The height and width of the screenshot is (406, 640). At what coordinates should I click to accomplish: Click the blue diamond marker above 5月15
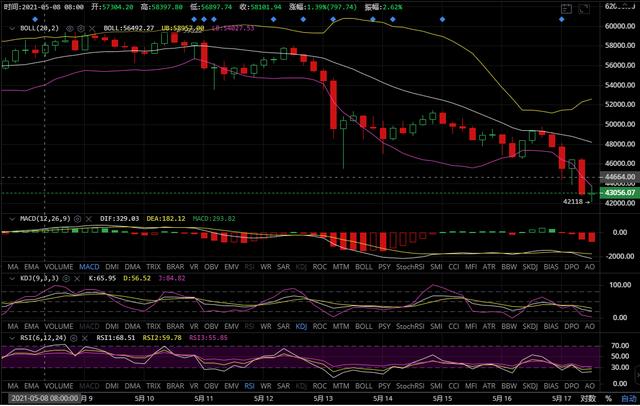click(442, 19)
